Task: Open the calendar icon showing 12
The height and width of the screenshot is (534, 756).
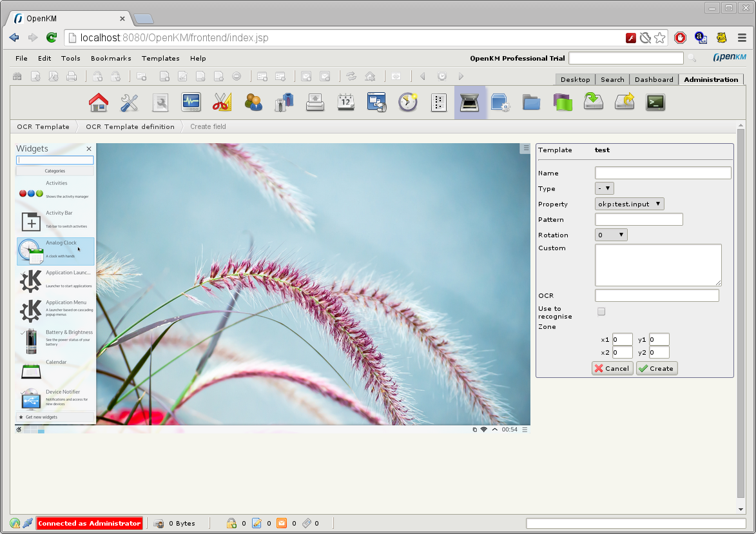Action: click(x=345, y=103)
